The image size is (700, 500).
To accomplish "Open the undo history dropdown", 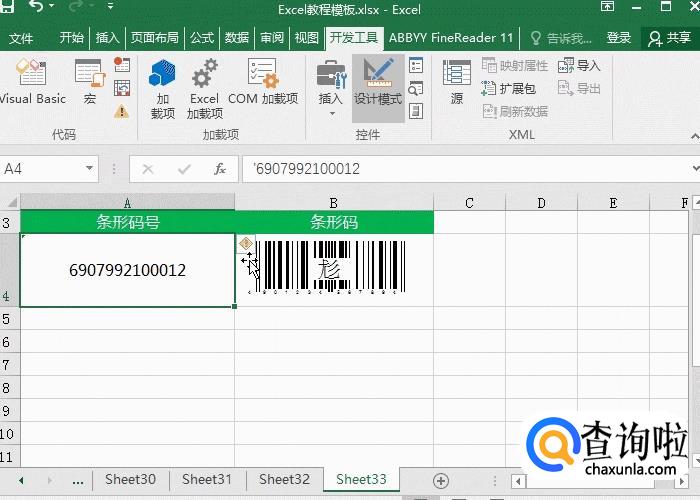I will point(51,6).
